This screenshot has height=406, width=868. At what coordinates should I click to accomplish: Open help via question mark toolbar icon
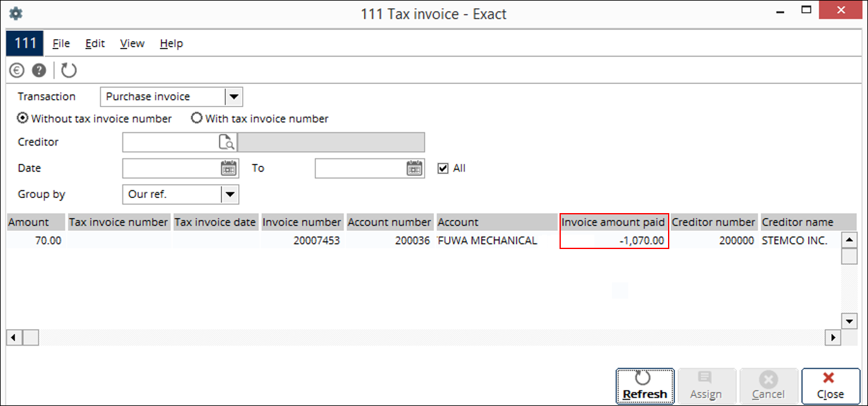point(39,70)
